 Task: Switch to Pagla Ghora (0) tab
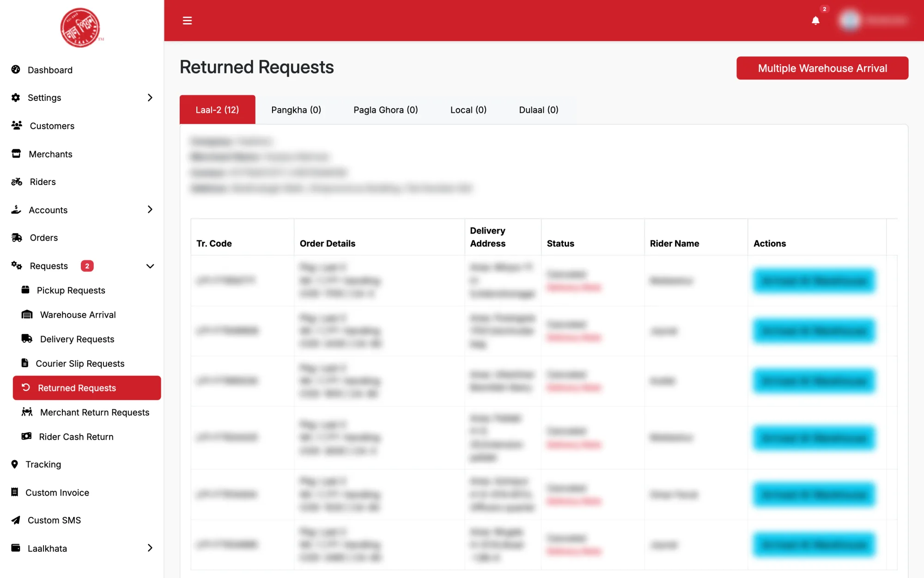pyautogui.click(x=386, y=110)
